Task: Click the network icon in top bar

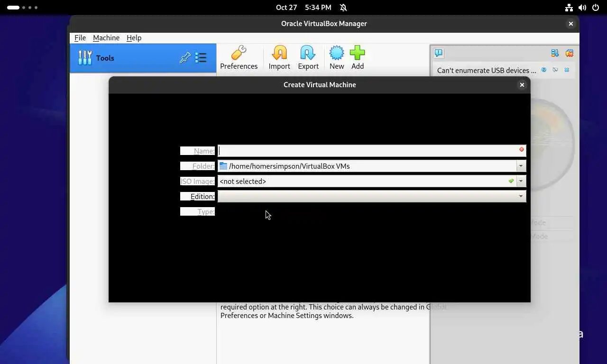Action: point(569,8)
